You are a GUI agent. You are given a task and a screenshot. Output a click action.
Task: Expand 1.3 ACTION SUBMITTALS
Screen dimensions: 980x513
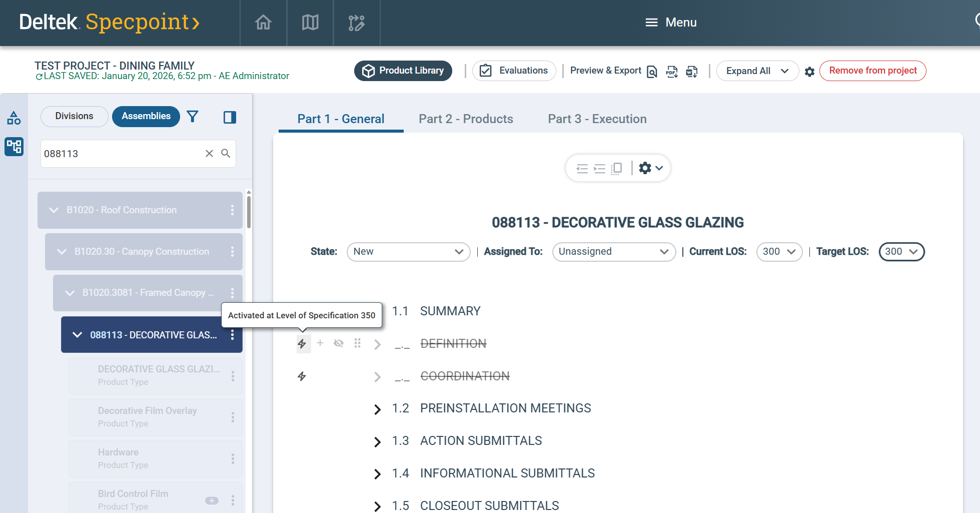pos(377,442)
